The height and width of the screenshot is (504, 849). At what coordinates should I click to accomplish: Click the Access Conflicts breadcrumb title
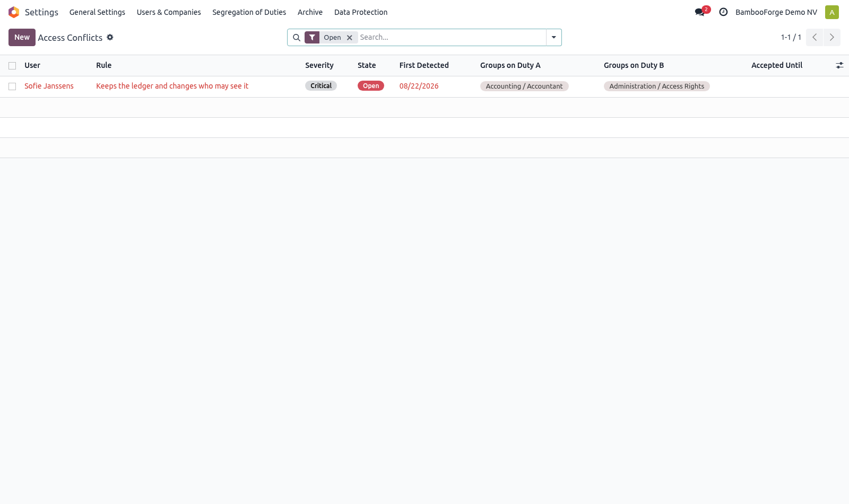pos(70,38)
